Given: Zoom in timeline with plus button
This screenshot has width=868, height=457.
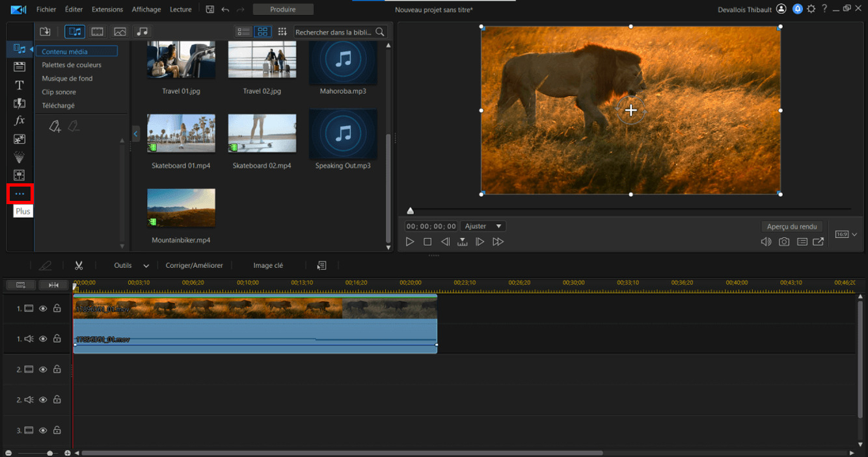Looking at the screenshot, I should [x=68, y=453].
